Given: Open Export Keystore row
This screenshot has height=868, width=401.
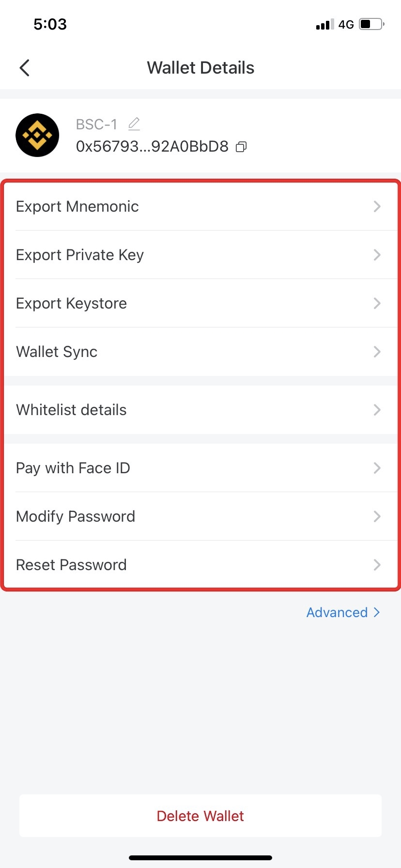Looking at the screenshot, I should [72, 304].
